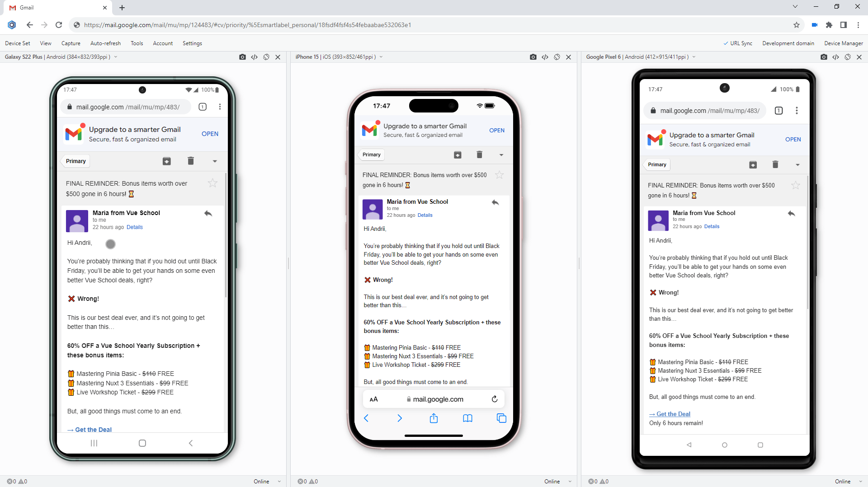Follow Get the Deal link on Galaxy S22
This screenshot has height=487, width=868.
pyautogui.click(x=89, y=430)
